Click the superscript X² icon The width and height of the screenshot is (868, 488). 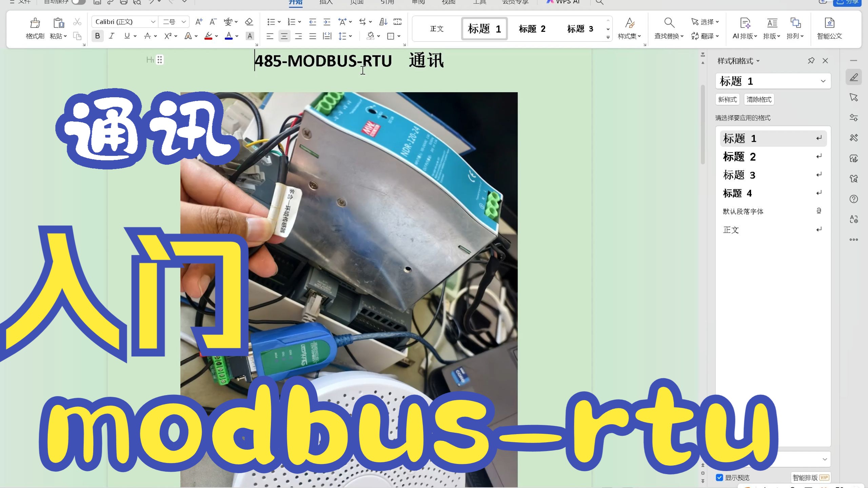(168, 36)
